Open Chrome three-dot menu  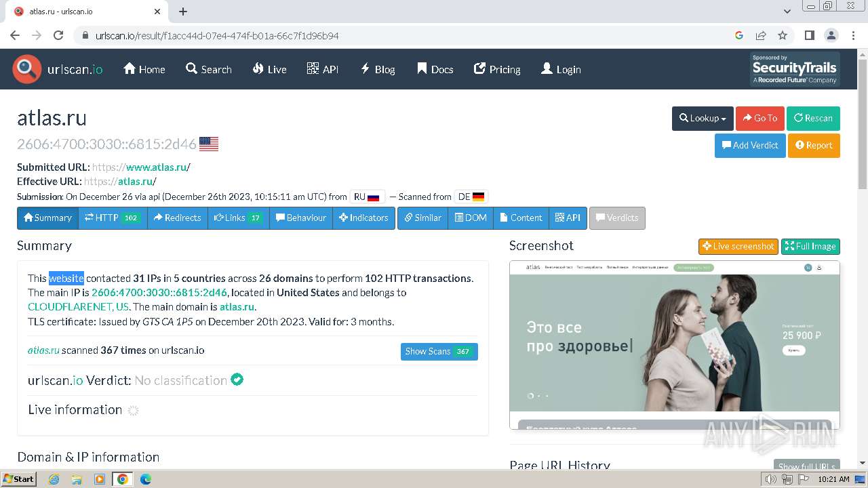(x=852, y=35)
